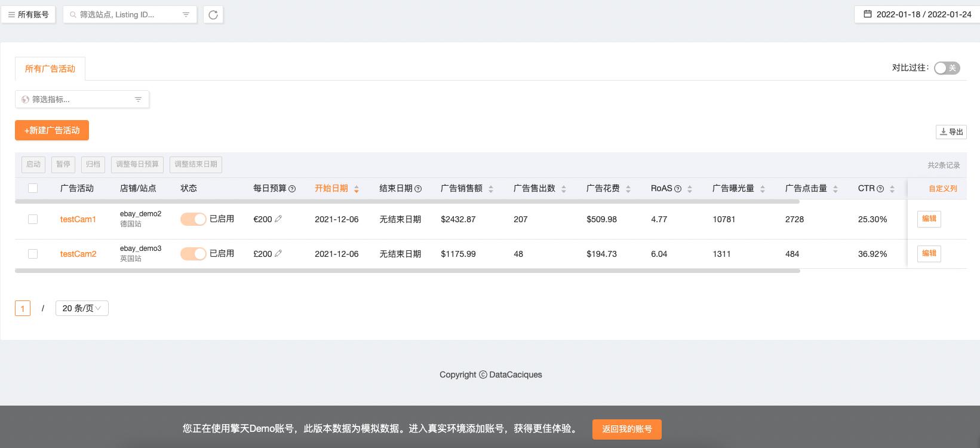Open the 筛选指标 filter dropdown
The height and width of the screenshot is (448, 980).
coord(82,99)
